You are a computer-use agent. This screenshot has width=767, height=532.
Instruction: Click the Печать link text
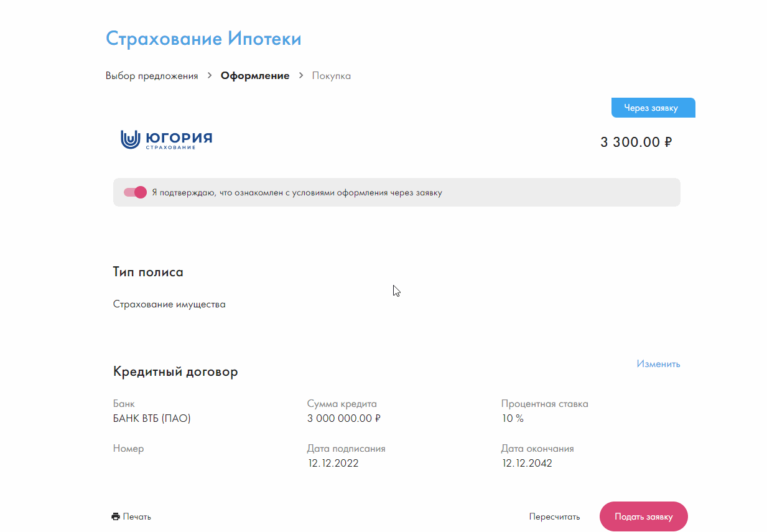pos(137,516)
